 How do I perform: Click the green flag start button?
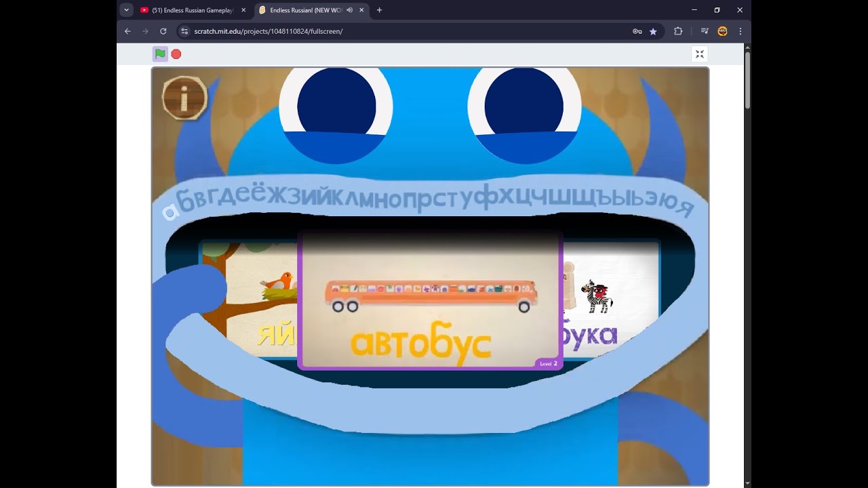click(160, 54)
